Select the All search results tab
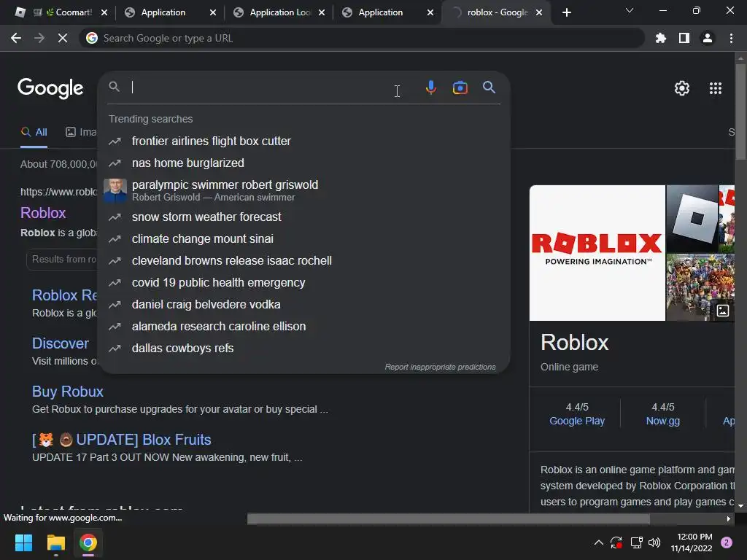This screenshot has height=560, width=747. [34, 132]
